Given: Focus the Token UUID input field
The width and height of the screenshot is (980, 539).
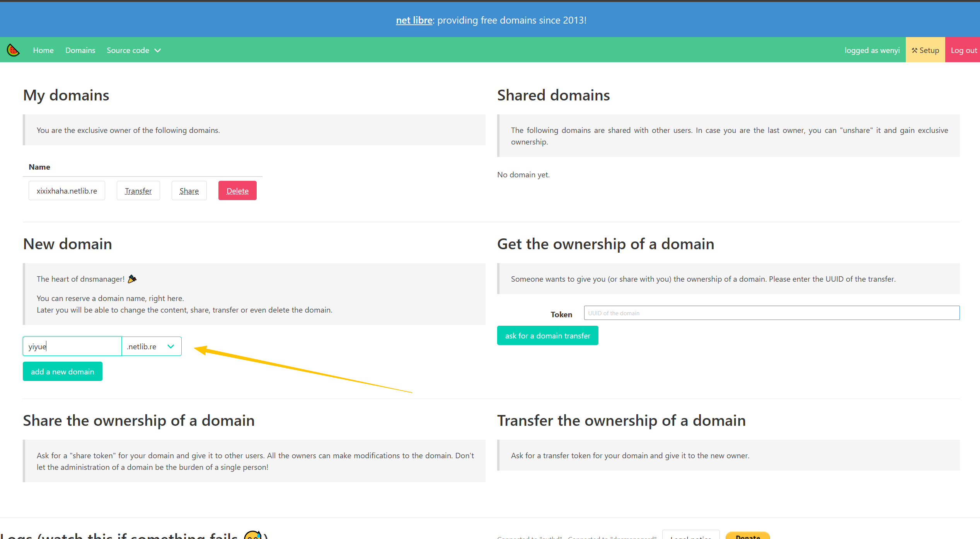Looking at the screenshot, I should click(x=771, y=313).
